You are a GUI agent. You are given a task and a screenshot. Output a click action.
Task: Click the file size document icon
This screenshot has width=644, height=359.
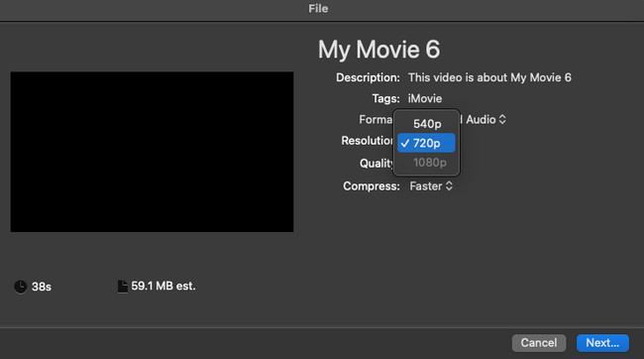(122, 287)
